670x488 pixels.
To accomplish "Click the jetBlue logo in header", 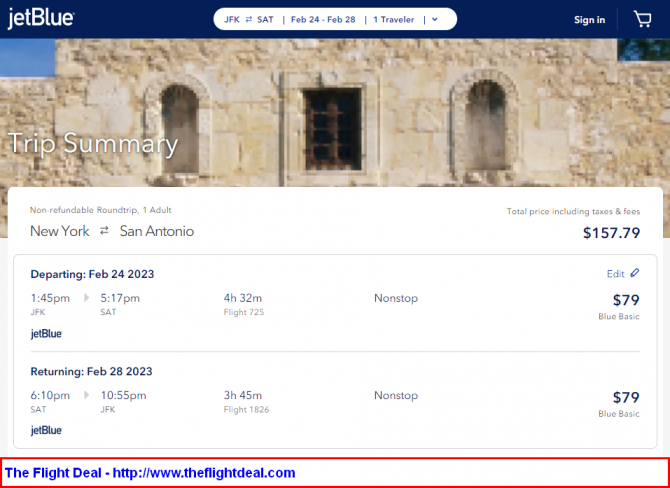I will [x=41, y=19].
